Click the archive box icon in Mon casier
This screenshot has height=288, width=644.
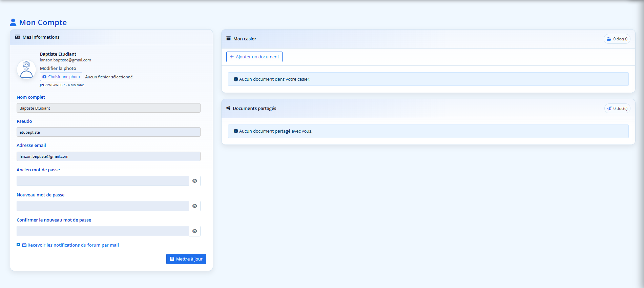(228, 39)
